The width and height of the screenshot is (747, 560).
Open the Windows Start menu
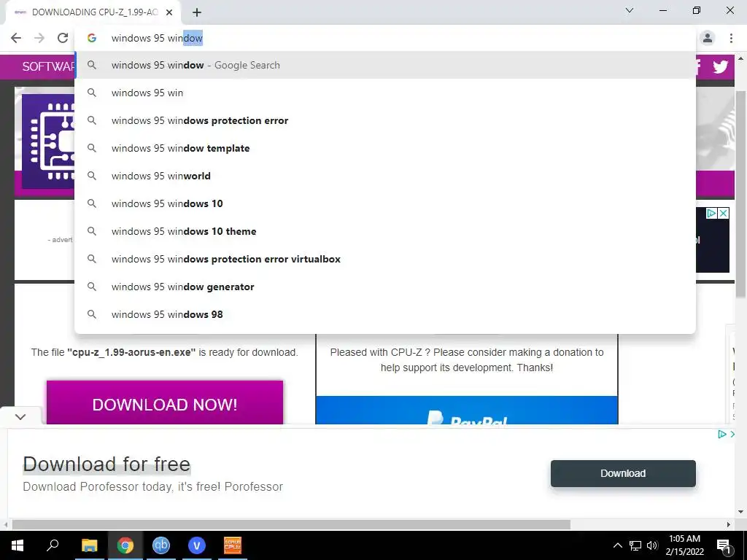[18, 545]
